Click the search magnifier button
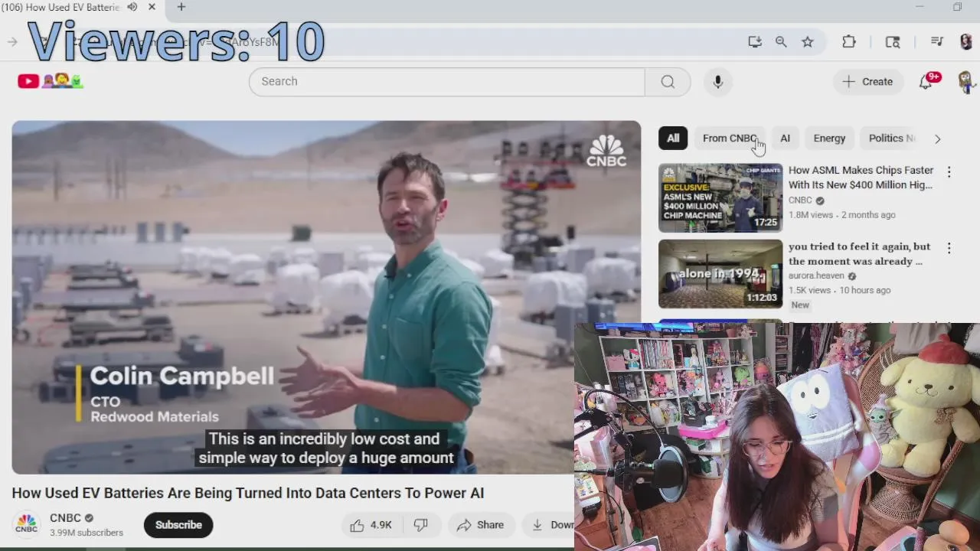This screenshot has height=551, width=980. click(x=668, y=81)
